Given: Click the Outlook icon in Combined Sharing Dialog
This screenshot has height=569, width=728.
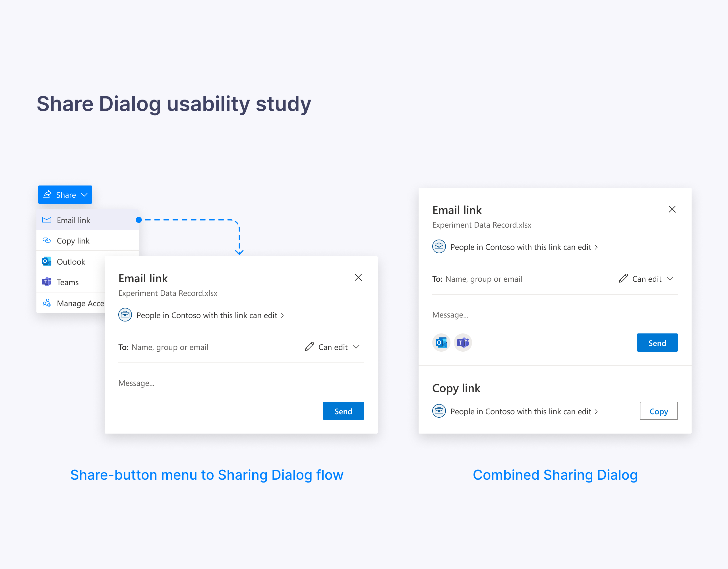Looking at the screenshot, I should click(x=441, y=342).
